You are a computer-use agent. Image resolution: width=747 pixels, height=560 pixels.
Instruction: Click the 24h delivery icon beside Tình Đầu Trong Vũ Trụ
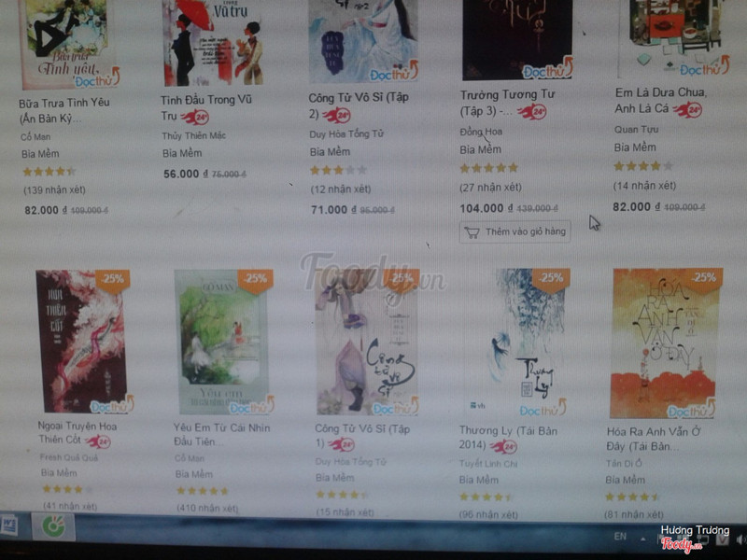195,117
